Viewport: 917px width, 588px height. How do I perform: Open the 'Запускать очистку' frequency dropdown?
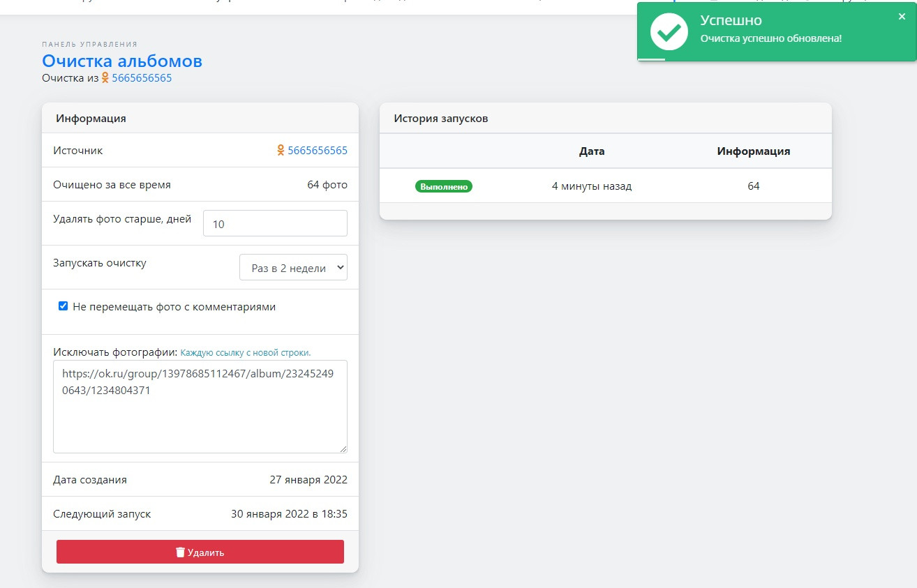point(293,268)
